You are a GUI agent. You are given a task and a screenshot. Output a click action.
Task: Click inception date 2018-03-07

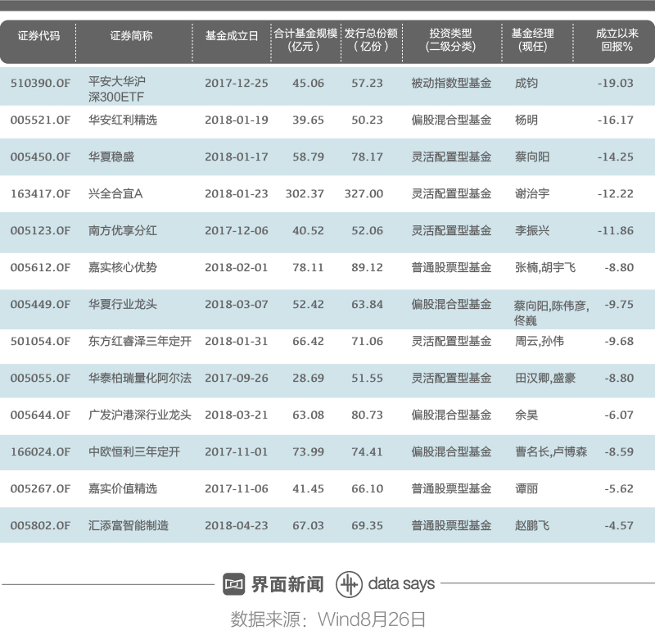tap(237, 304)
